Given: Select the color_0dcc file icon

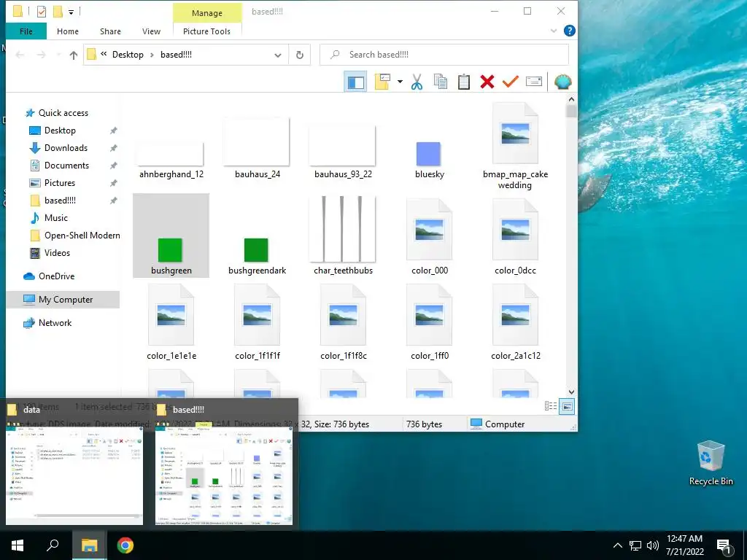Looking at the screenshot, I should point(515,231).
